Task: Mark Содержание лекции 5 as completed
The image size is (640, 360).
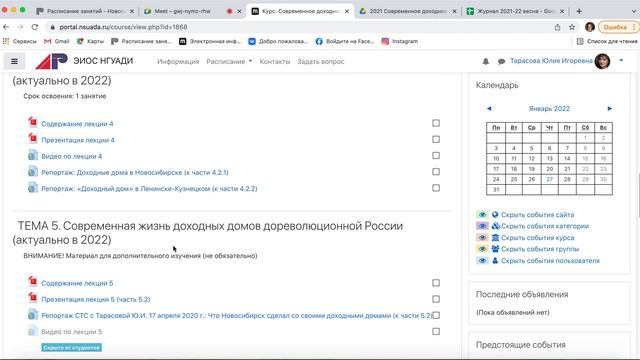Action: coord(436,283)
